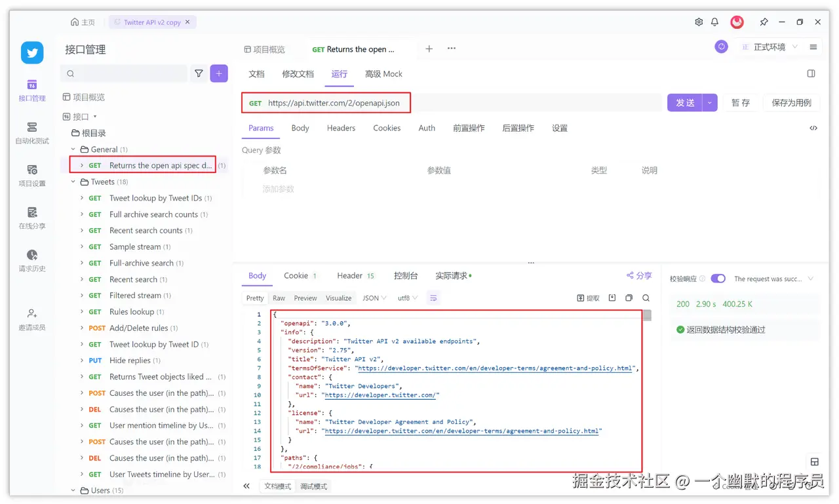Open the 实际请求 tab
Screen dimensions: 839x504
pos(453,276)
